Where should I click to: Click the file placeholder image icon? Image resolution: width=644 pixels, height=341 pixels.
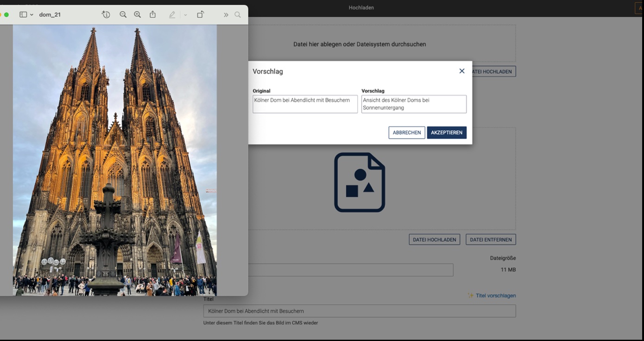(x=360, y=182)
